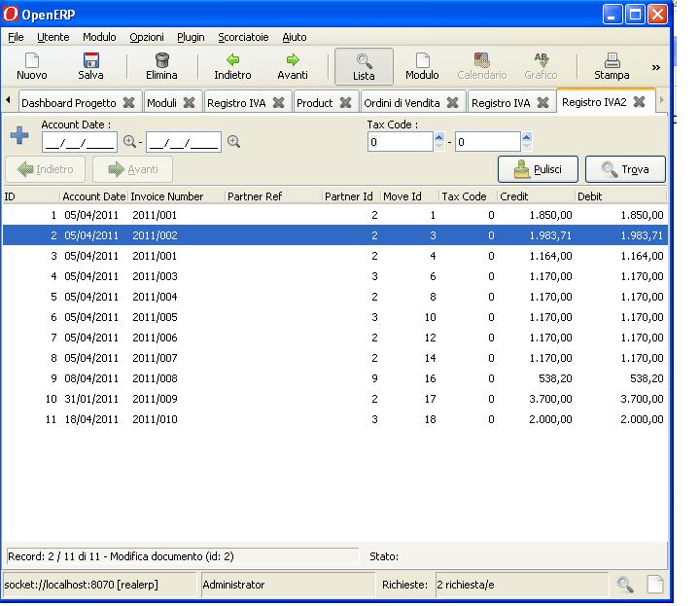Image resolution: width=700 pixels, height=606 pixels.
Task: Click the status bar new request page icon
Action: pos(655,585)
